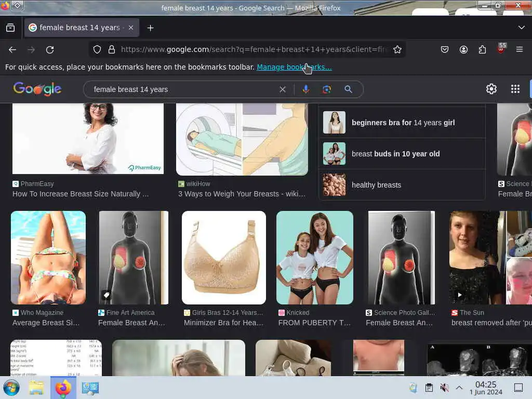Click the Firefox back arrow button
This screenshot has height=399, width=532.
12,50
